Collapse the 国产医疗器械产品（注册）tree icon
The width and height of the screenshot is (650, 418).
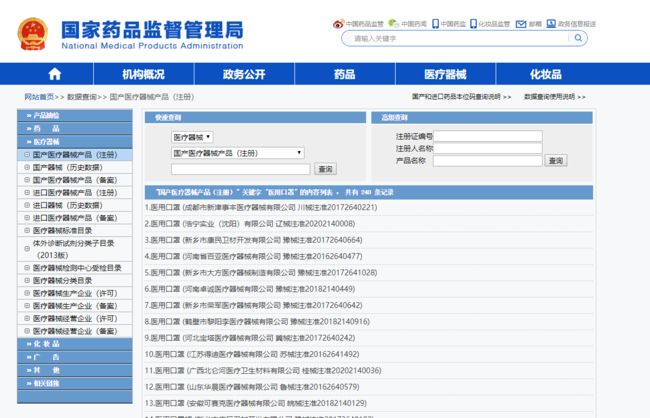pyautogui.click(x=27, y=155)
